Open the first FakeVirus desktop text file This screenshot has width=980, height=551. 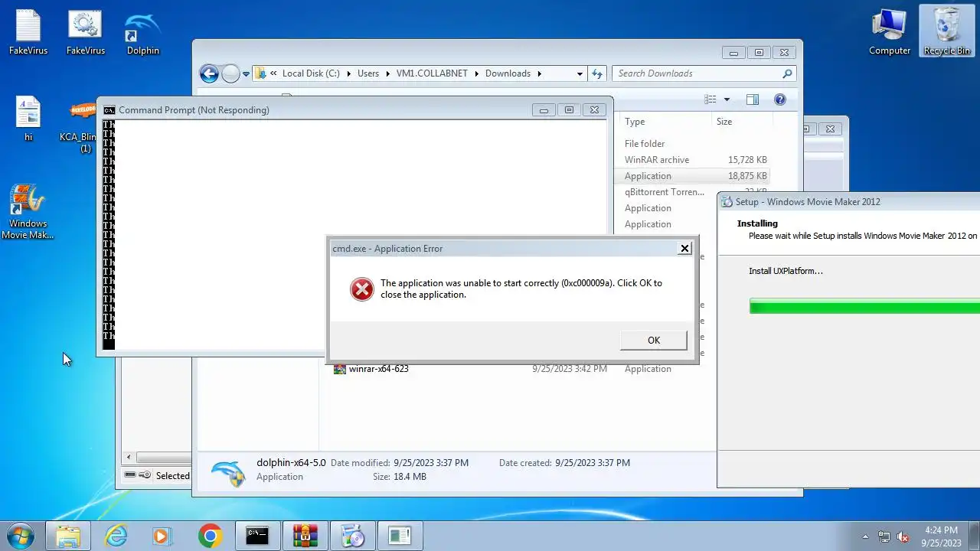tap(28, 33)
